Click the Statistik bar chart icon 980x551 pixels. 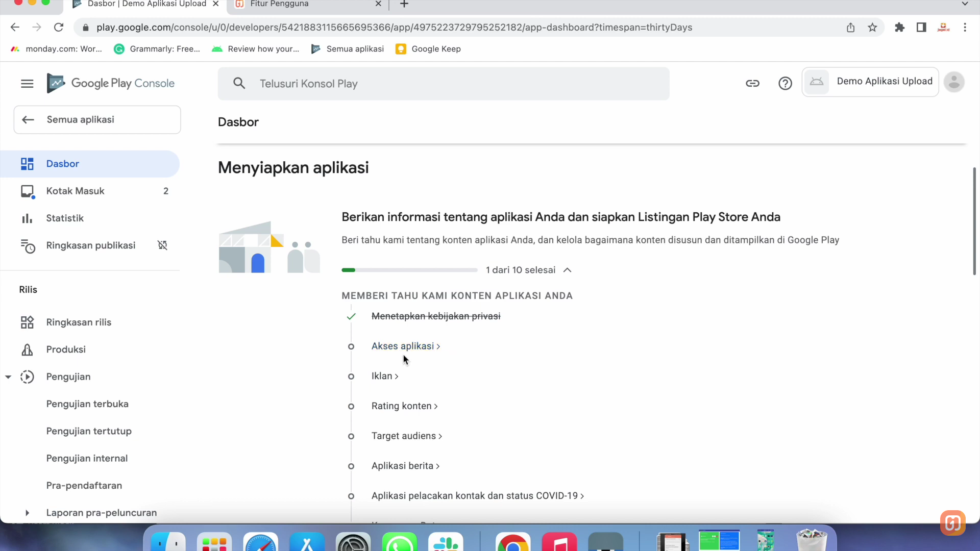27,218
